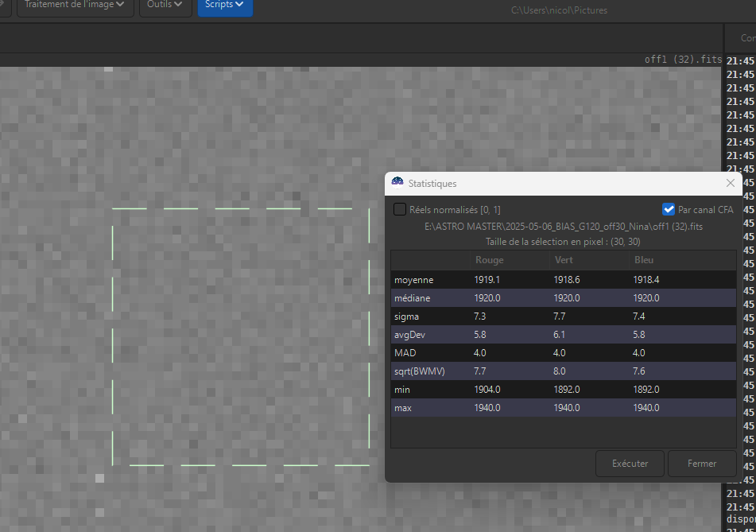Viewport: 756px width, 532px height.
Task: Open the Scripts dropdown menu
Action: pos(225,6)
